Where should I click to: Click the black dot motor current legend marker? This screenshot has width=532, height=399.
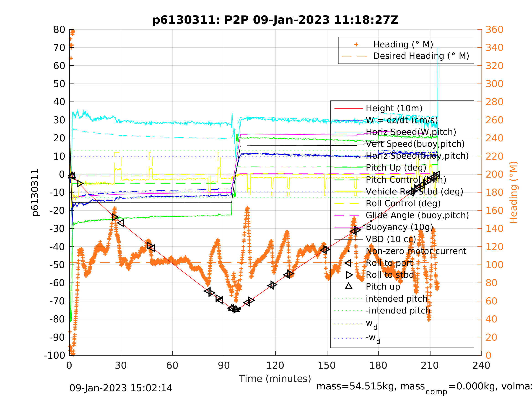click(348, 251)
